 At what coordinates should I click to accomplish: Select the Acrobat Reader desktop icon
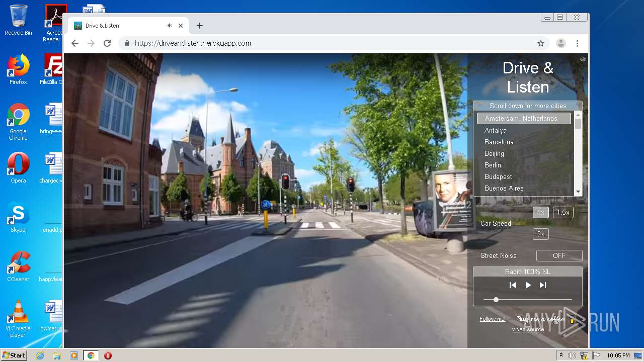pos(54,23)
